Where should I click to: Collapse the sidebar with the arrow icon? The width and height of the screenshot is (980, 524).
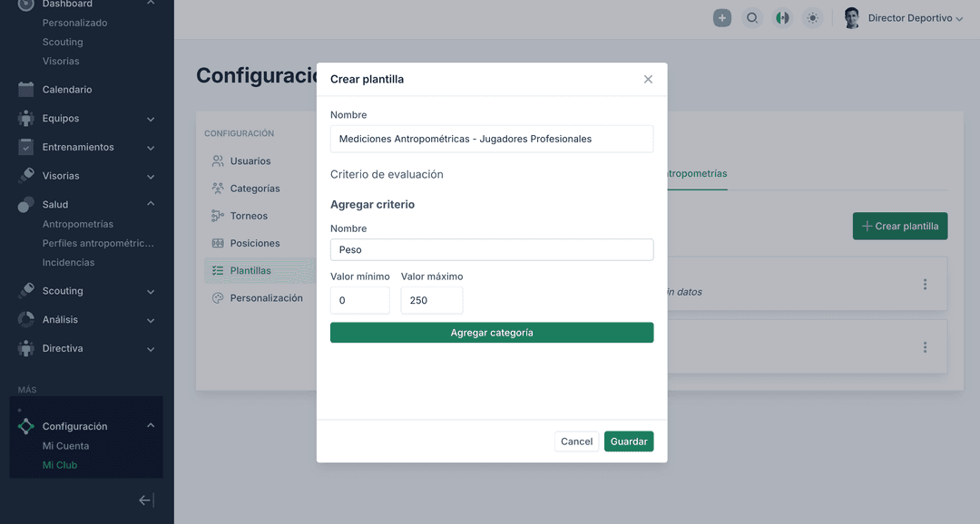click(144, 500)
